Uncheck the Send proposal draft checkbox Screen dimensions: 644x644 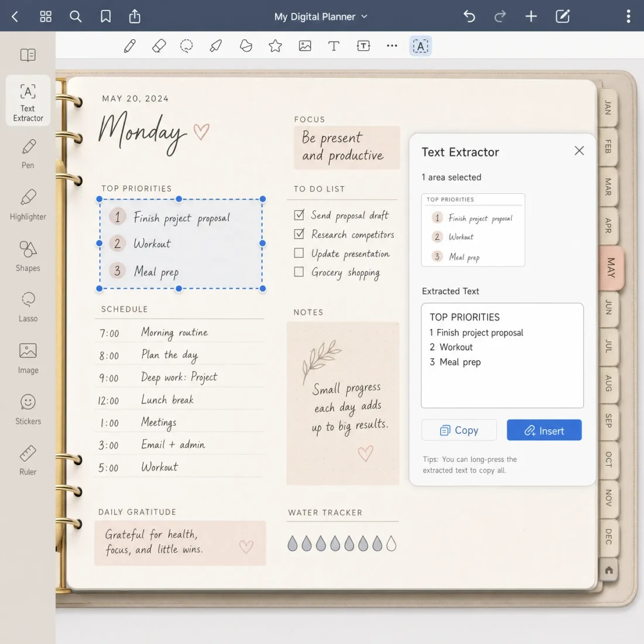point(299,215)
